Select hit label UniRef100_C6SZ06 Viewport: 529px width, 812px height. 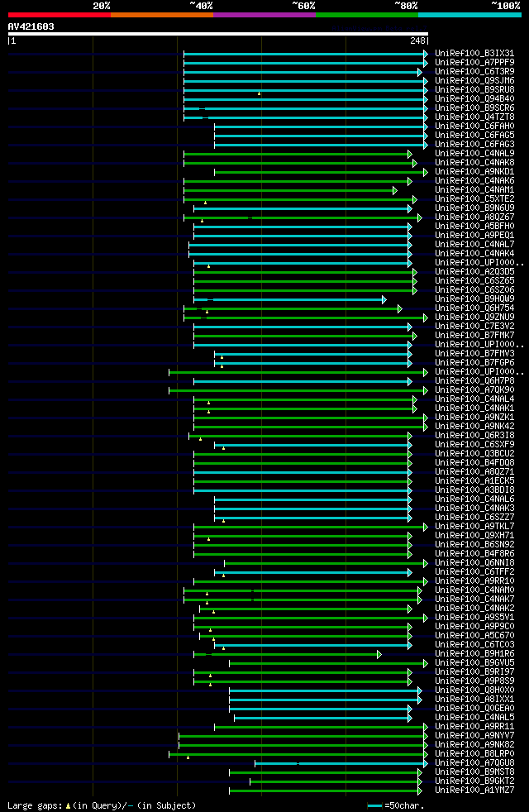coord(474,290)
